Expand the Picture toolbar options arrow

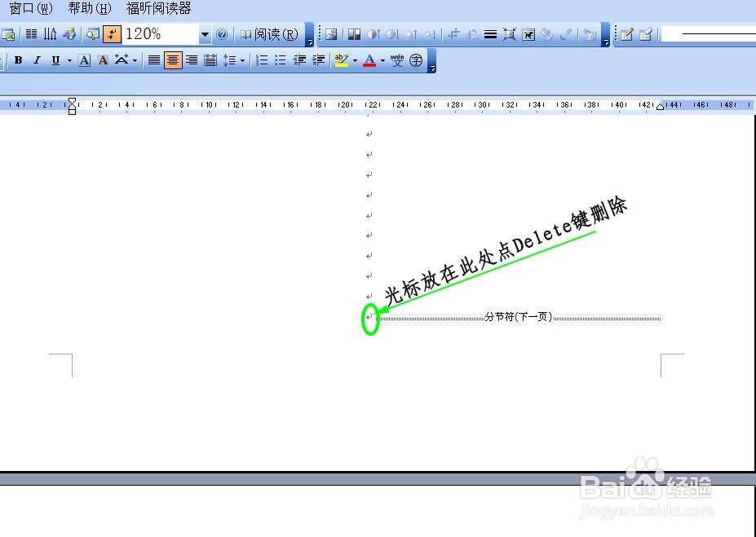point(606,35)
